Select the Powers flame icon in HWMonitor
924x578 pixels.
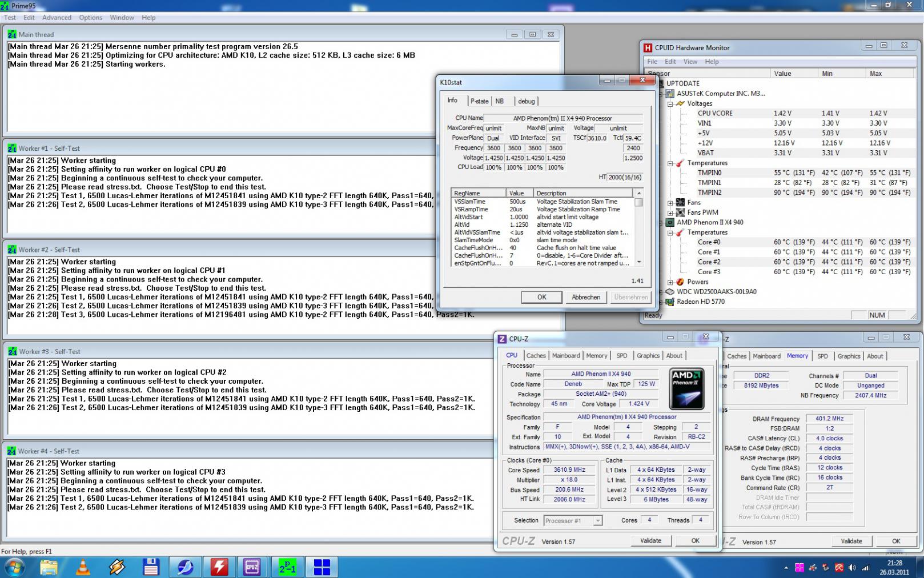point(680,282)
